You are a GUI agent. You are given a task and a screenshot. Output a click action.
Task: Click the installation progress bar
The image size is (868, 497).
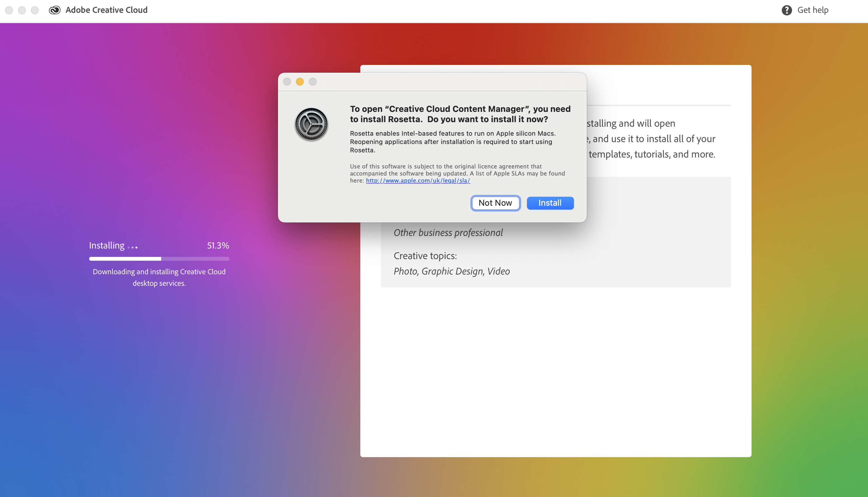point(159,259)
